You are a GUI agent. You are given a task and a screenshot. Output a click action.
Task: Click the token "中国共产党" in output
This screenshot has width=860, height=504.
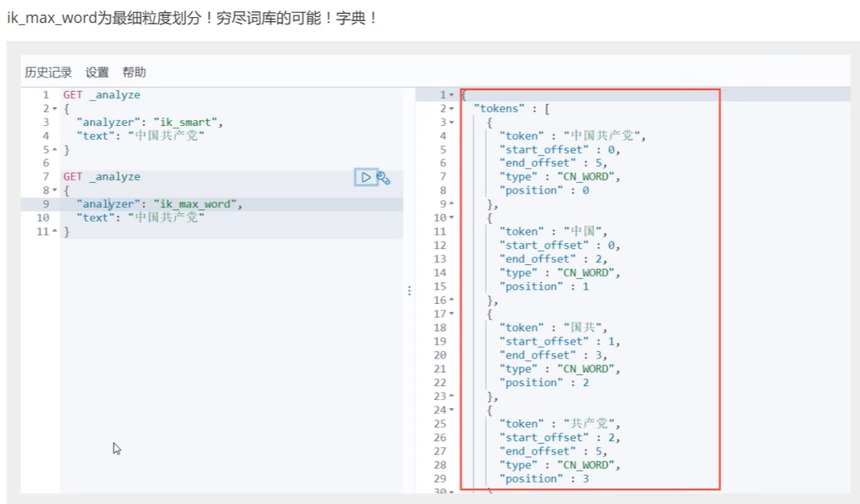coord(602,136)
